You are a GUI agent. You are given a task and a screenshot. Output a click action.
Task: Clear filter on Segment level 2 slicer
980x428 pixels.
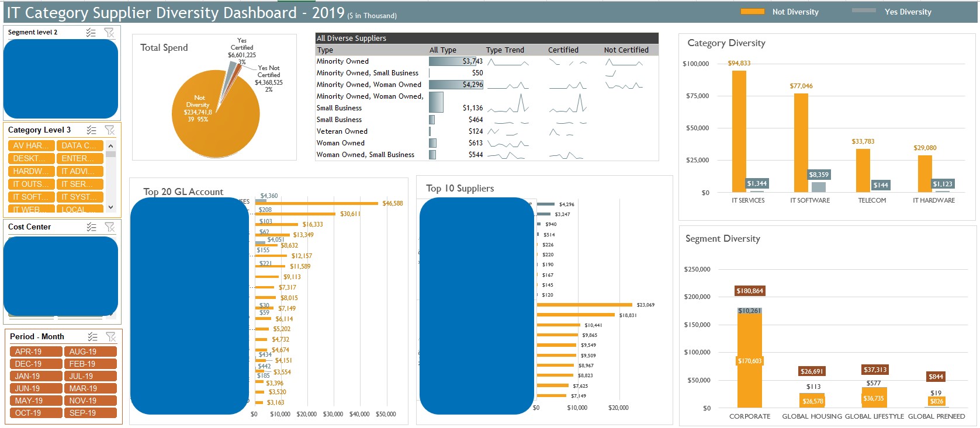[109, 33]
